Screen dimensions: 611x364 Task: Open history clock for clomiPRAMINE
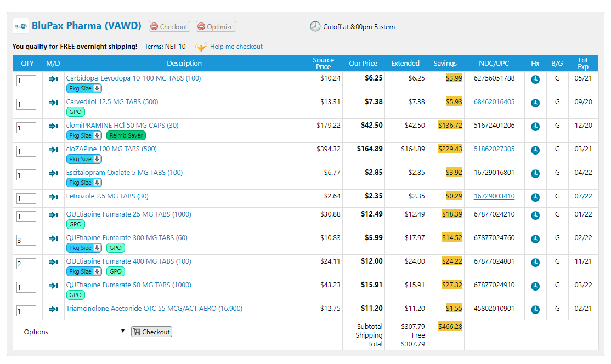[535, 127]
